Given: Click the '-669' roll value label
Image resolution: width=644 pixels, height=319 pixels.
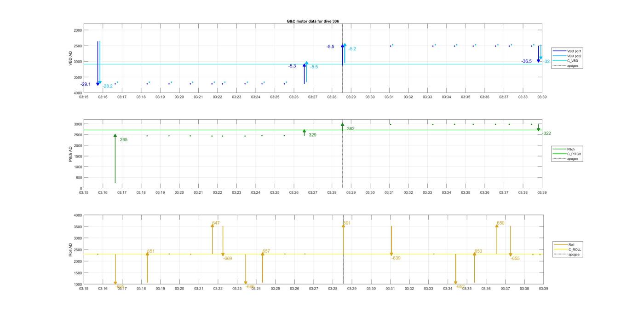Looking at the screenshot, I should tap(228, 259).
